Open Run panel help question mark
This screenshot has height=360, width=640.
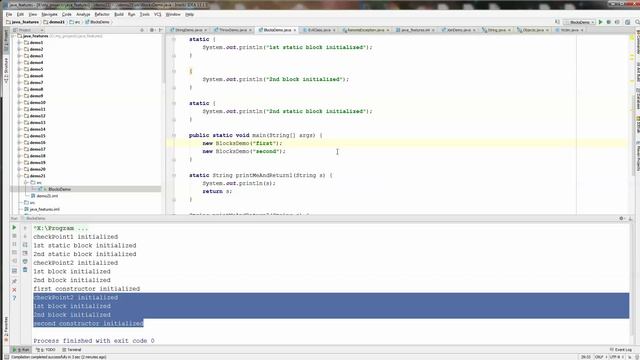click(14, 298)
